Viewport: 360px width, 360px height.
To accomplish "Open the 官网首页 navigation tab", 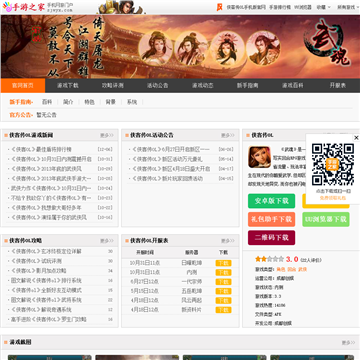I will [23, 85].
